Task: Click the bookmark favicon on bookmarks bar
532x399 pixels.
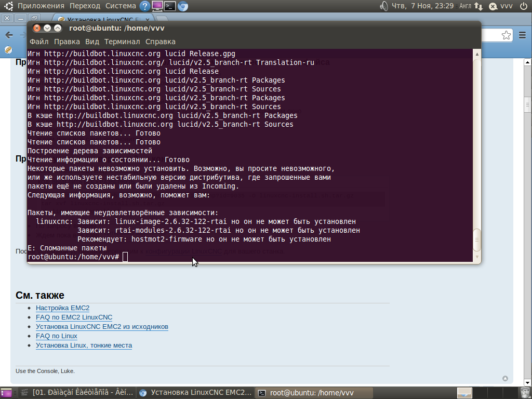Action: (x=8, y=50)
